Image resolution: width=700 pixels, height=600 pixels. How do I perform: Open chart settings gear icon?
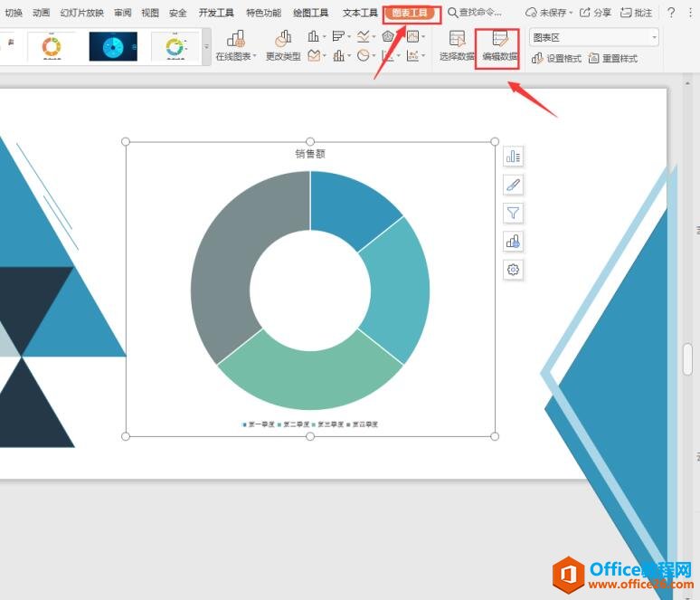click(x=514, y=270)
